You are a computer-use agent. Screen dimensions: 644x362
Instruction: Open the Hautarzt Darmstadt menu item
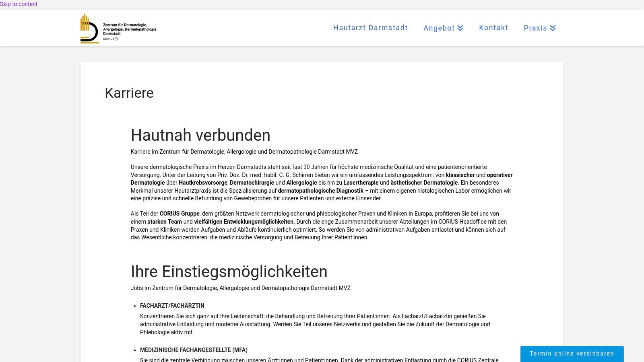(370, 28)
